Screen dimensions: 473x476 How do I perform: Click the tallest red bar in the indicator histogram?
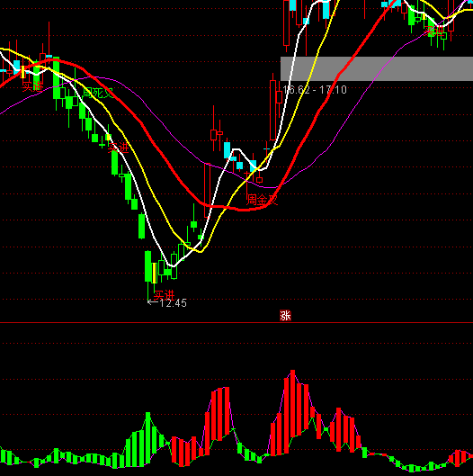[293, 404]
